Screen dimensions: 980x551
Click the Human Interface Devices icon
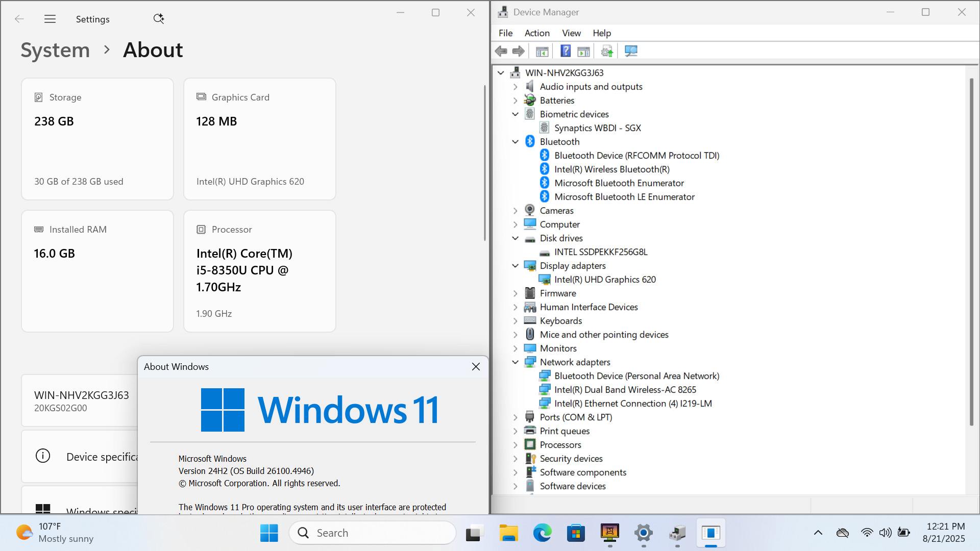click(530, 307)
